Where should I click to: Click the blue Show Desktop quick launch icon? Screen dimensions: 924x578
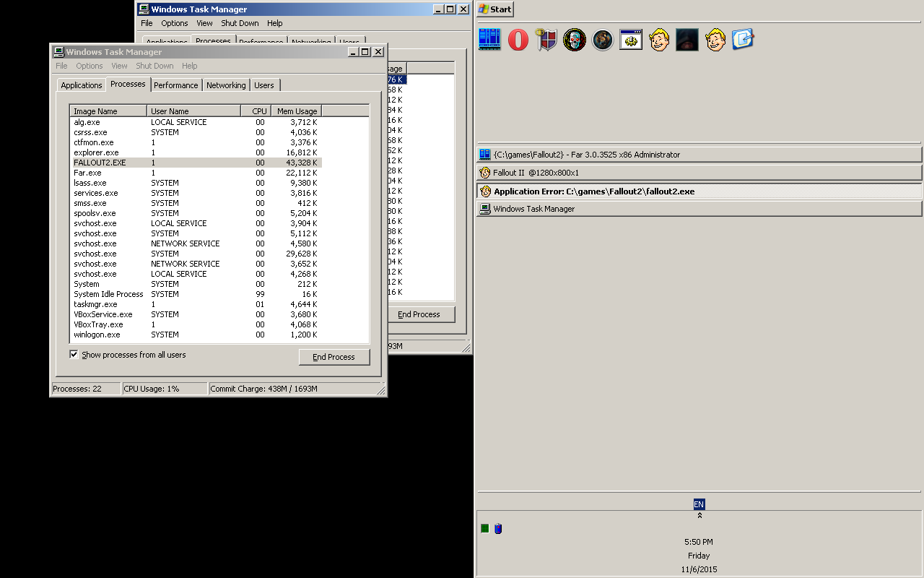tap(743, 39)
